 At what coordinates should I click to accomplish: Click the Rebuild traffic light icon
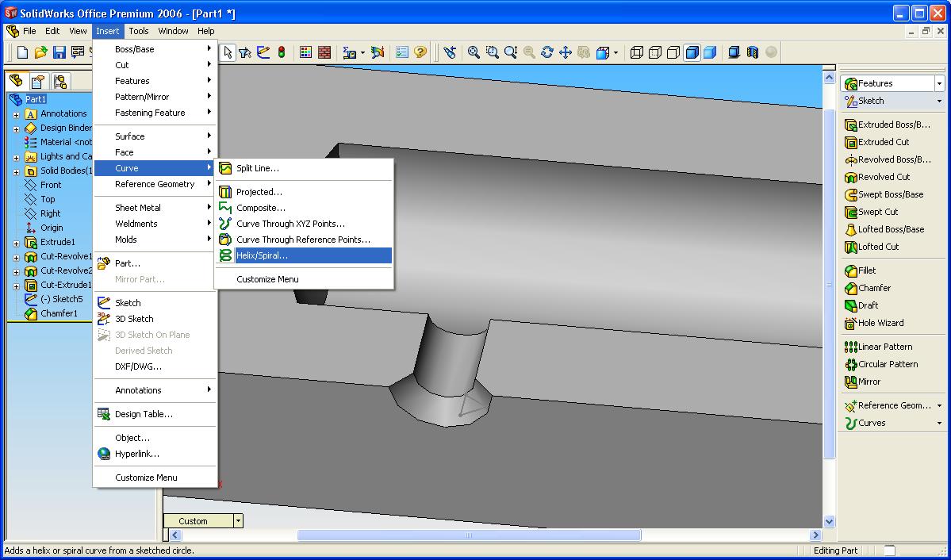[x=282, y=53]
